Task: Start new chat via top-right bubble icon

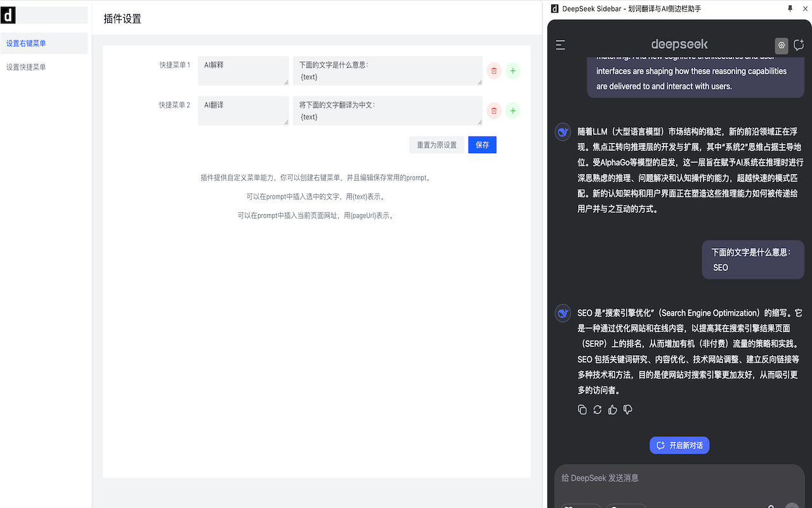Action: point(799,45)
